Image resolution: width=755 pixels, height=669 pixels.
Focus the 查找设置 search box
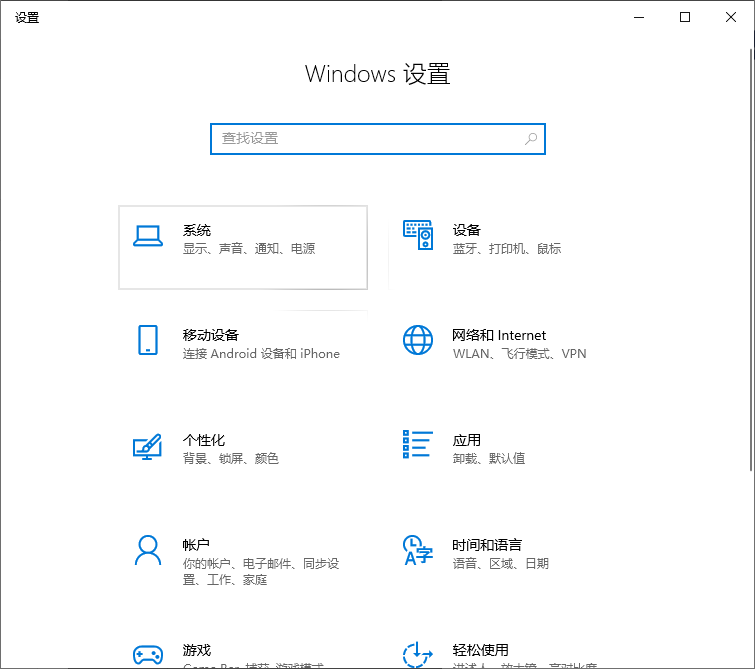pyautogui.click(x=378, y=139)
